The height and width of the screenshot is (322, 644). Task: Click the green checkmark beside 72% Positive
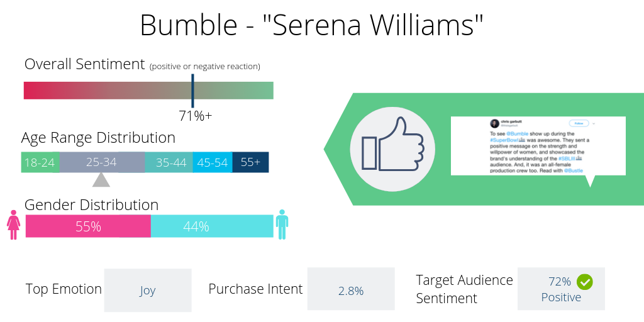tap(585, 282)
